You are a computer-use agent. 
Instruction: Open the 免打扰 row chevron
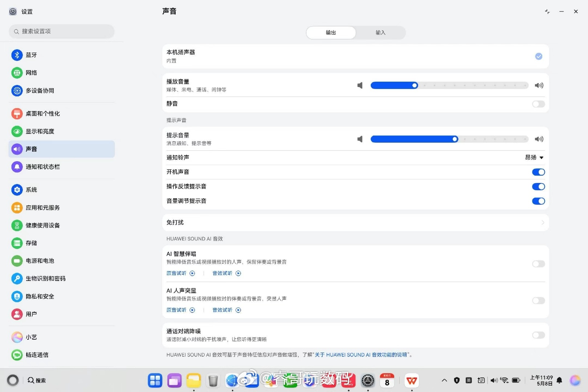pyautogui.click(x=543, y=222)
